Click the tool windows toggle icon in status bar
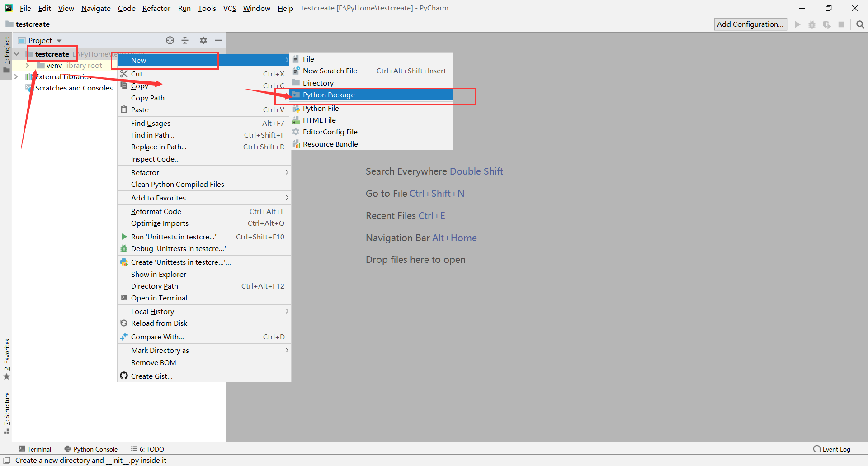Screen dimensions: 868x466 [x=7, y=460]
